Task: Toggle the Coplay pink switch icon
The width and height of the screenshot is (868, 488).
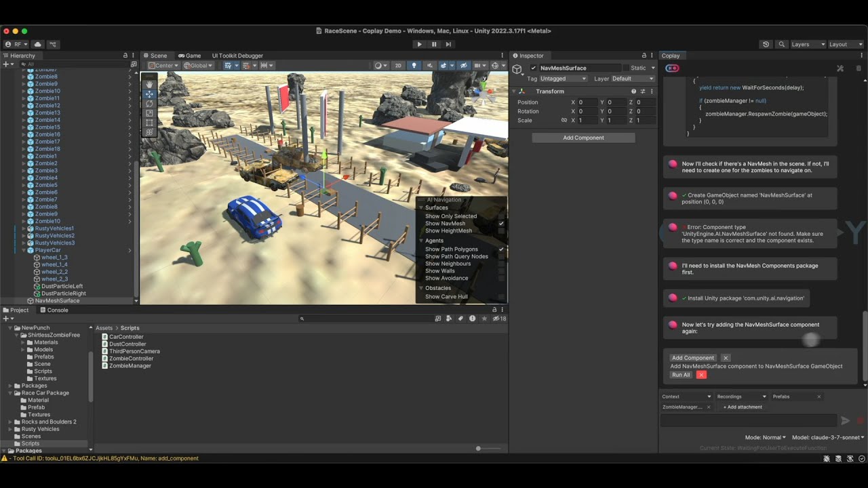Action: [672, 68]
